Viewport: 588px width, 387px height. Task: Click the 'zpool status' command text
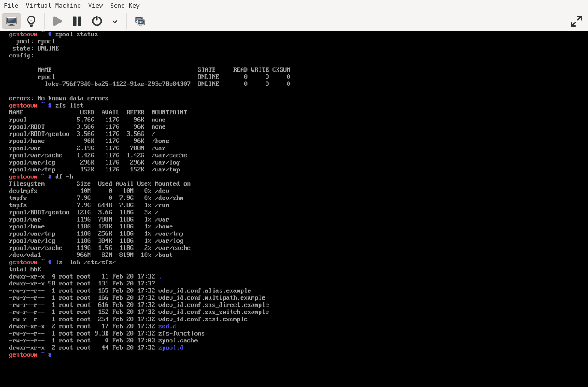click(76, 34)
